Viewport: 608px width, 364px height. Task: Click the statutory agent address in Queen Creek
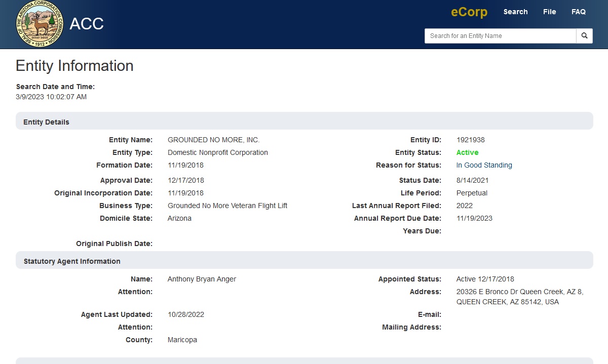[x=519, y=297]
